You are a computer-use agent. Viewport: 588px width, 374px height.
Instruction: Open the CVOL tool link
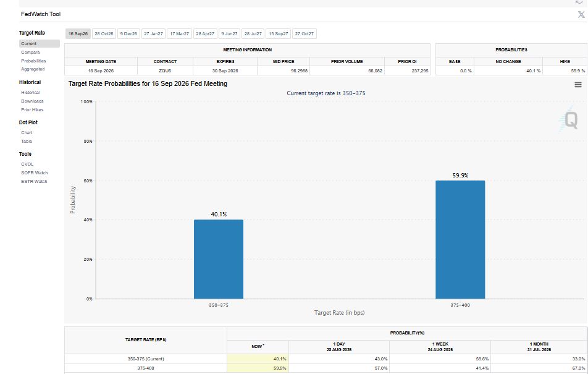tap(27, 164)
